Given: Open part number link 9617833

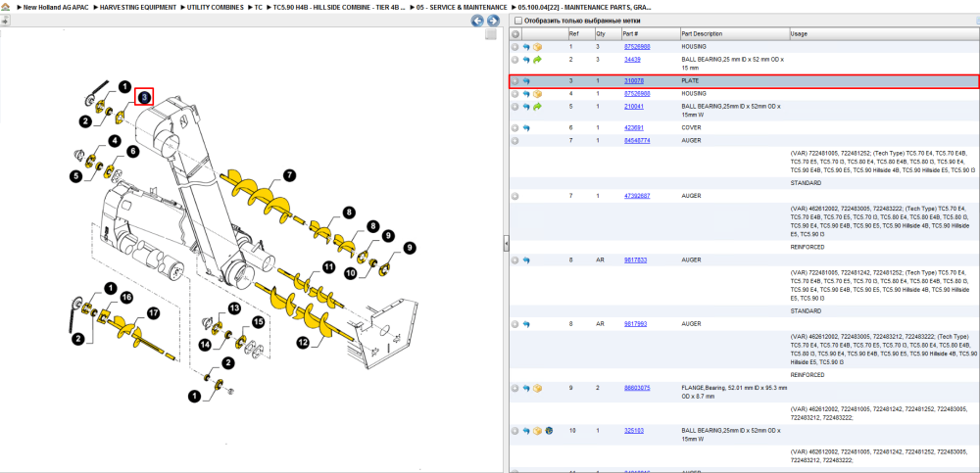Looking at the screenshot, I should coord(636,260).
